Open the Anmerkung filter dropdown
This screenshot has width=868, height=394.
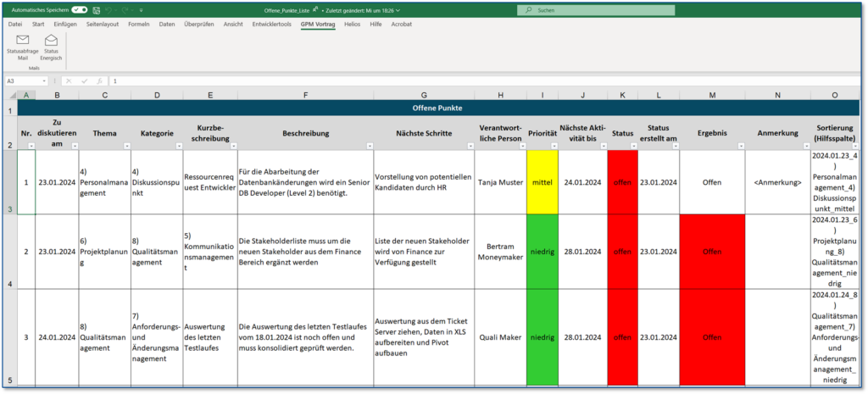click(x=805, y=146)
